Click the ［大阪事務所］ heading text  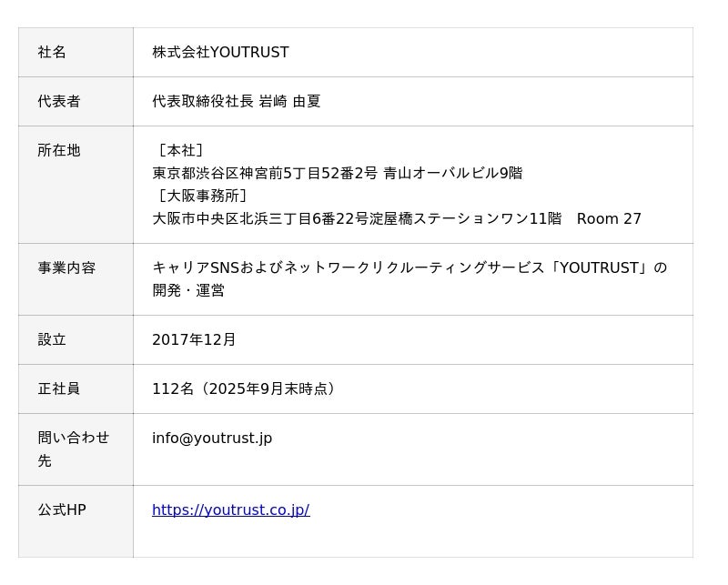202,197
